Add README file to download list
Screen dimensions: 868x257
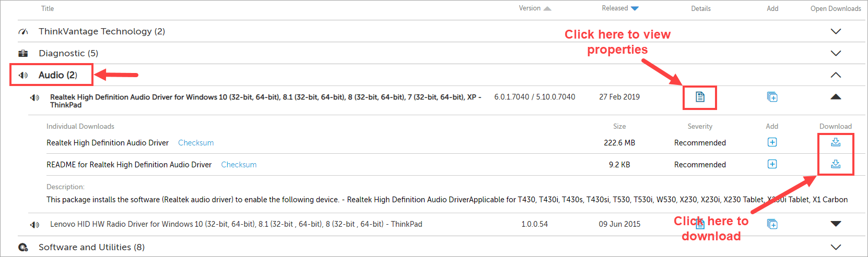772,164
